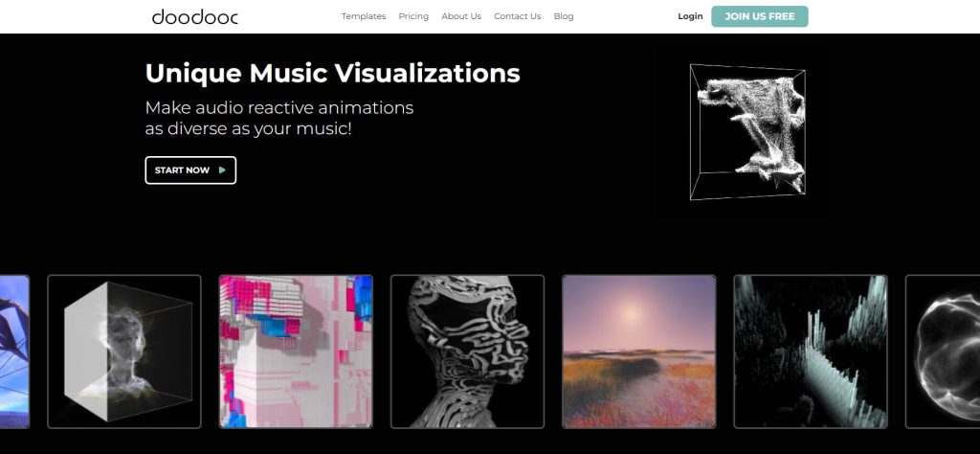
Task: Click the START NOW button label
Action: (182, 170)
